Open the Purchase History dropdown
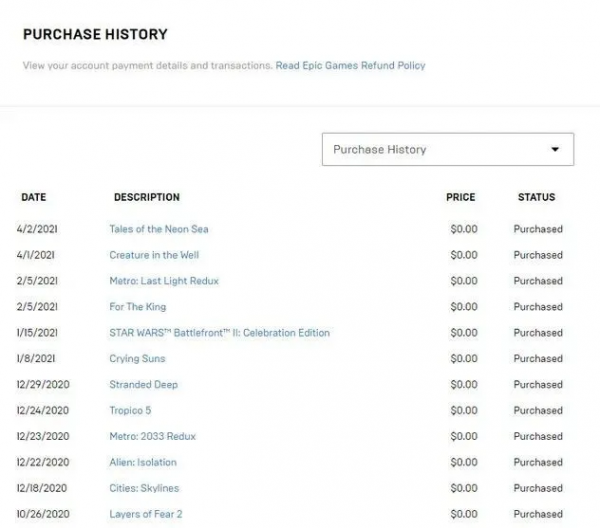600x528 pixels. click(447, 149)
